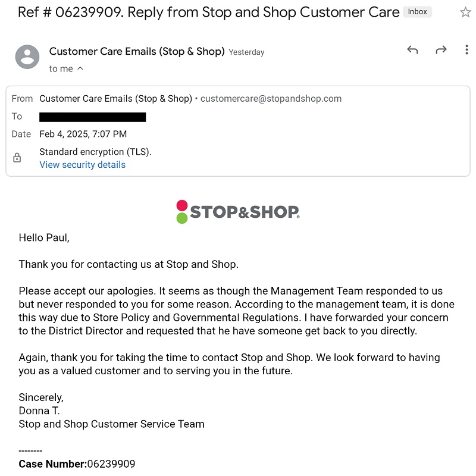Click the Yesterday timestamp
The image size is (476, 476).
[x=246, y=52]
